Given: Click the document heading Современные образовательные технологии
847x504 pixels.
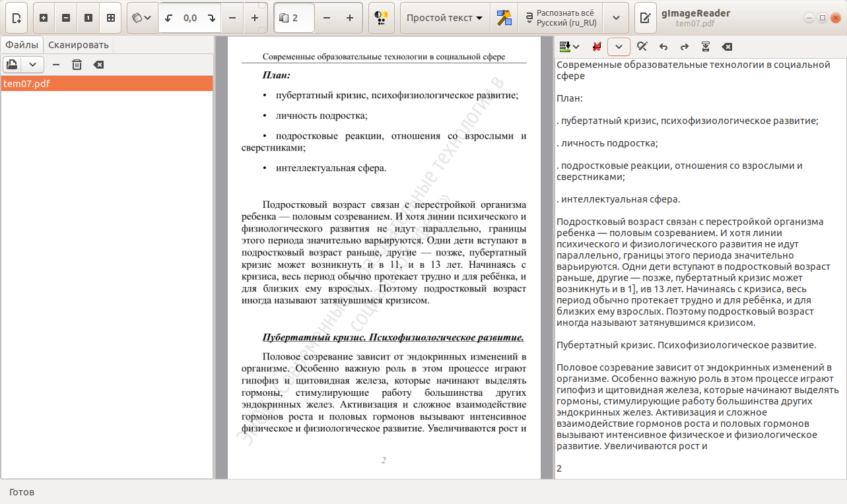Looking at the screenshot, I should 384,57.
